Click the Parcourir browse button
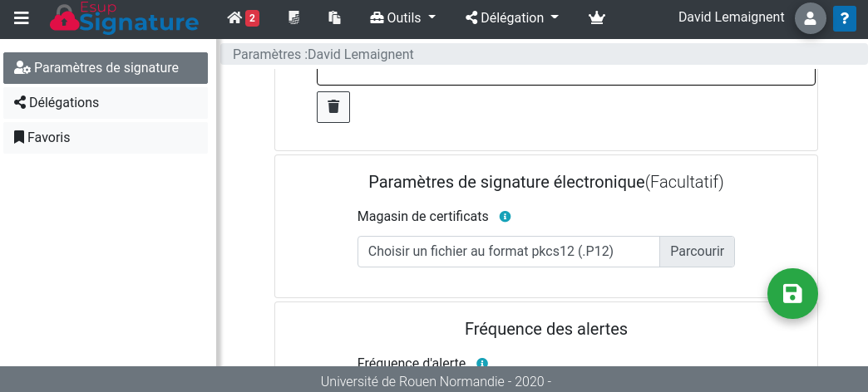 click(697, 252)
